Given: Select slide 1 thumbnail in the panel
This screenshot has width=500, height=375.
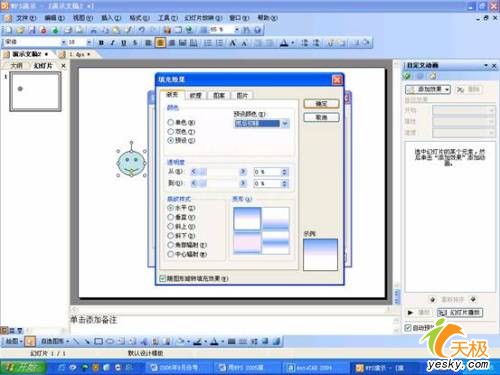Looking at the screenshot, I should (35, 91).
